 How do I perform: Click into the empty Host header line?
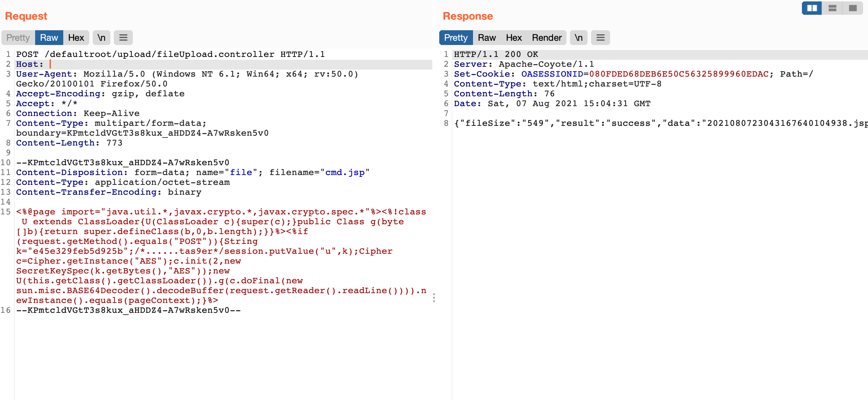point(141,64)
